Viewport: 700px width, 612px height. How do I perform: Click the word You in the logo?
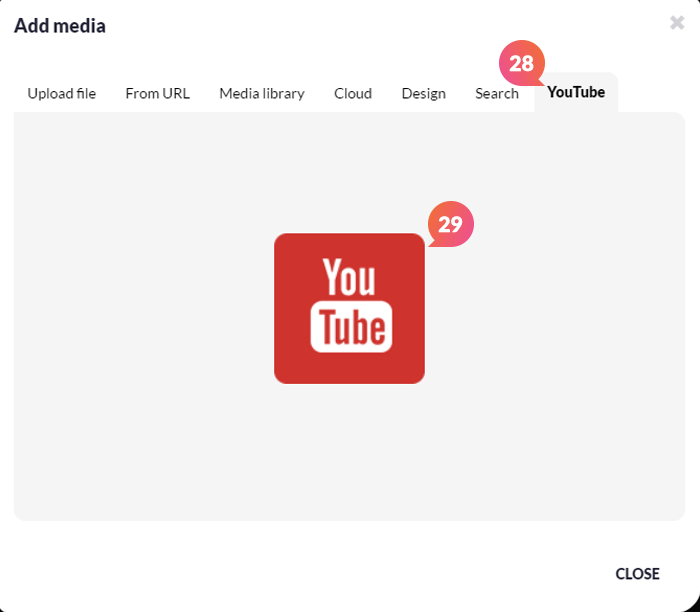(x=349, y=279)
